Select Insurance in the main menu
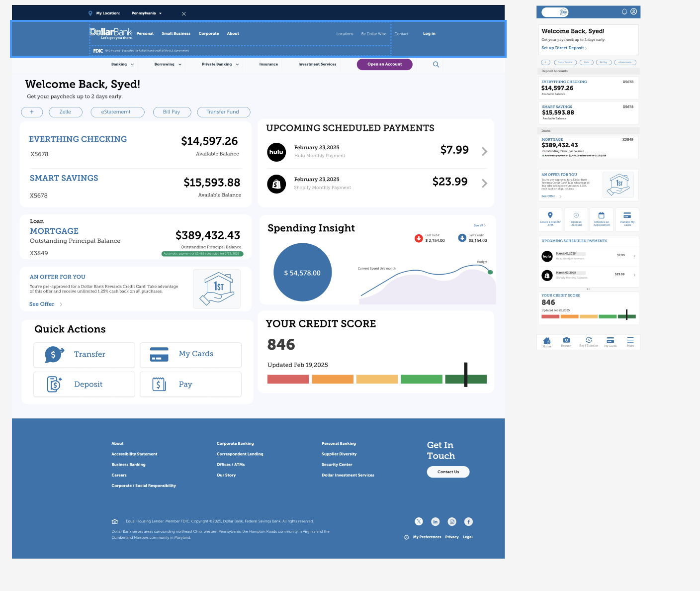This screenshot has width=700, height=591. coord(268,64)
